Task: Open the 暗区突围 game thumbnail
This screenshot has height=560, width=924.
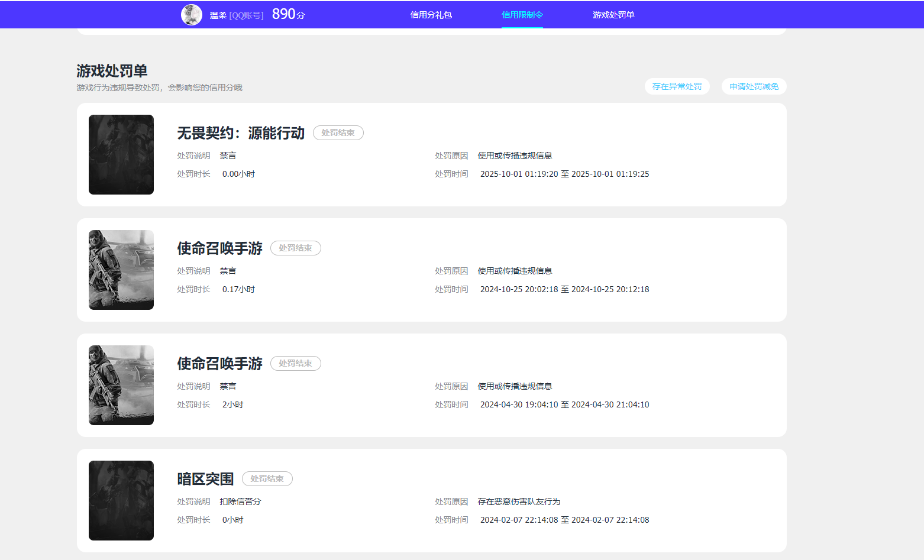Action: (121, 500)
